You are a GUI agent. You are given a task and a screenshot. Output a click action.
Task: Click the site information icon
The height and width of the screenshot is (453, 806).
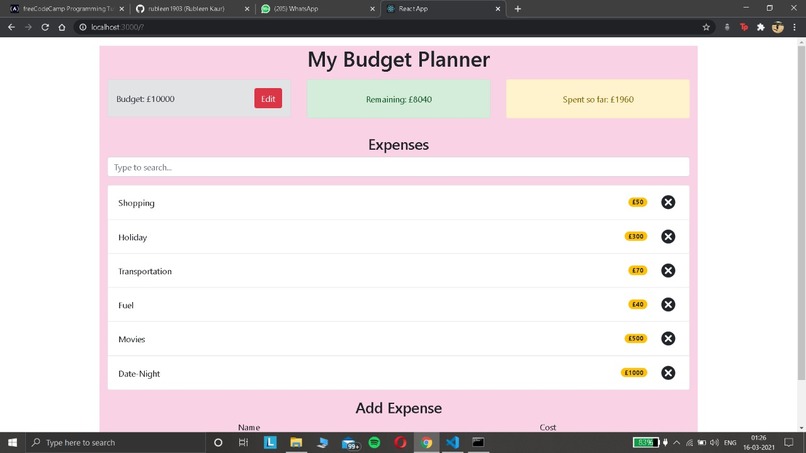tap(83, 27)
